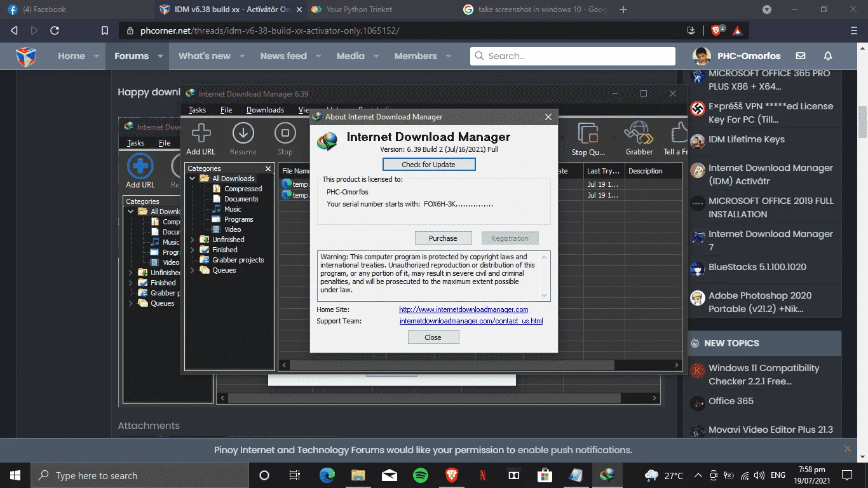Image resolution: width=868 pixels, height=488 pixels.
Task: Select Grabber projects in IDM 6.39 tree
Action: (238, 260)
